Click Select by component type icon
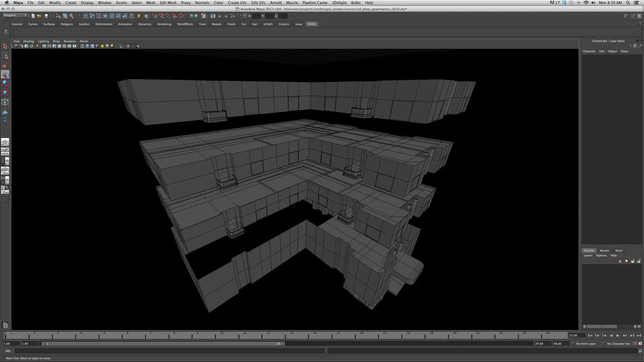Screen dimensions: 644x362 pyautogui.click(x=72, y=16)
